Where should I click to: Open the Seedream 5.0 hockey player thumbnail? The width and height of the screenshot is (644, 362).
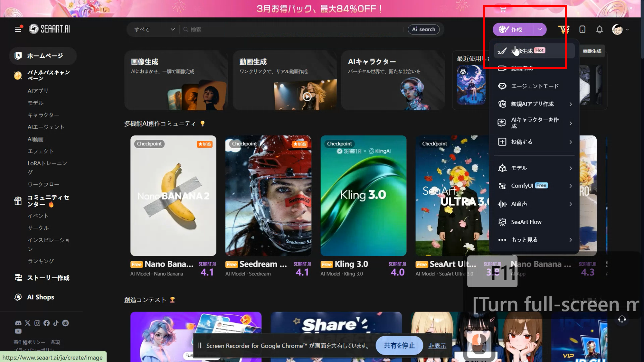click(x=269, y=196)
